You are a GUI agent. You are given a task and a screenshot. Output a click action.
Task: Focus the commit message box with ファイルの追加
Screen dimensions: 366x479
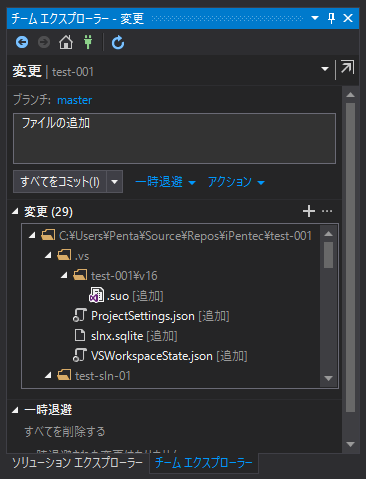(x=174, y=138)
